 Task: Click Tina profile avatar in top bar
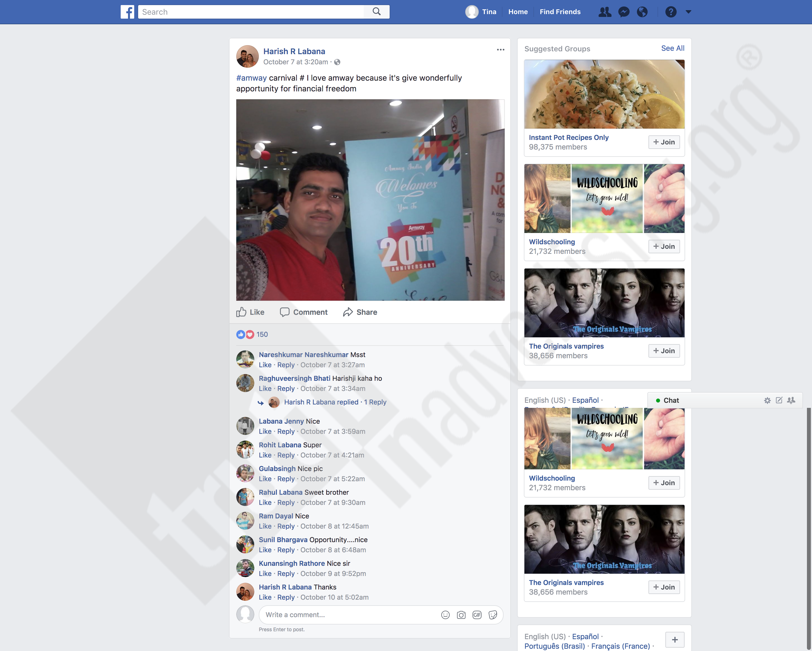tap(471, 12)
